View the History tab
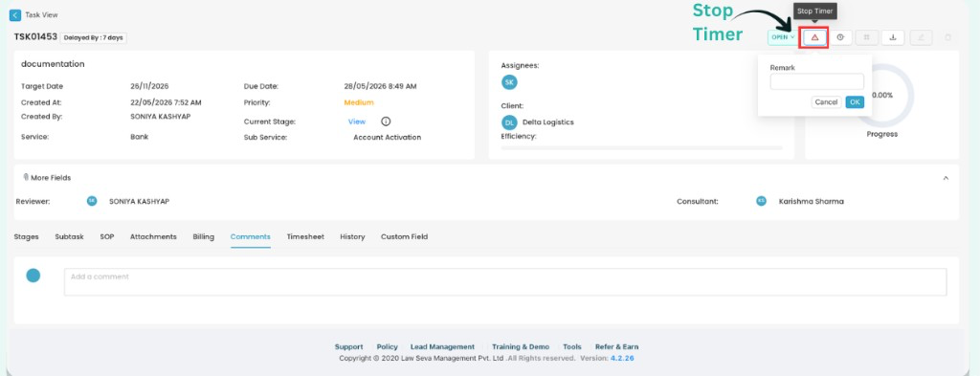 (x=352, y=236)
